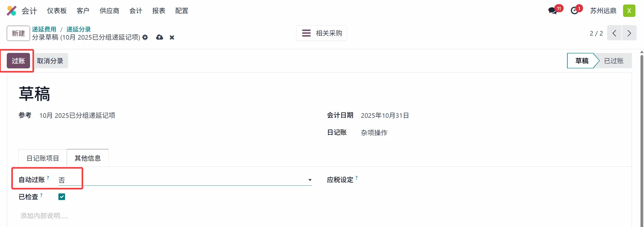
Task: Open the 配置 menu
Action: click(181, 11)
